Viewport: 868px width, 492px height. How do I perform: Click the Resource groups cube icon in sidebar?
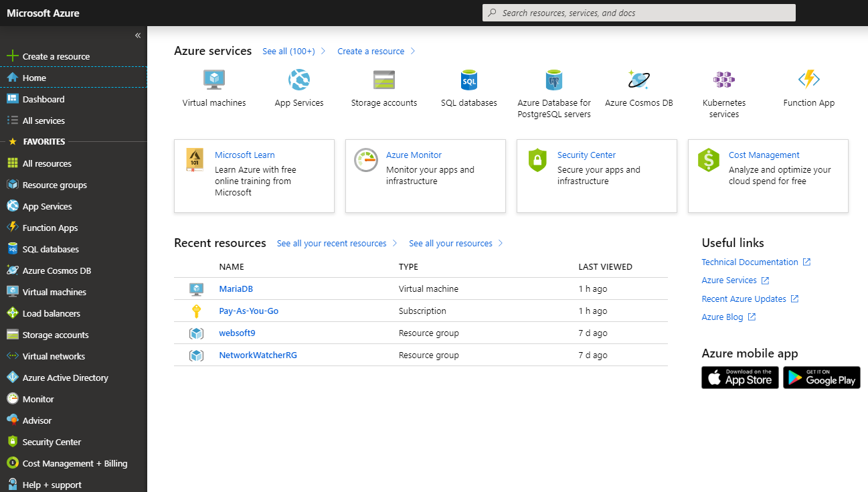pyautogui.click(x=12, y=185)
